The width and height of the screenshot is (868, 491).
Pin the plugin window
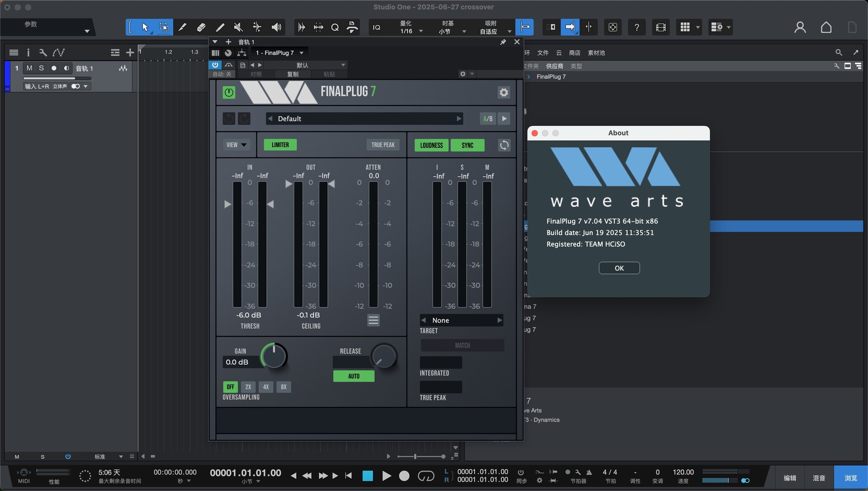pos(503,42)
